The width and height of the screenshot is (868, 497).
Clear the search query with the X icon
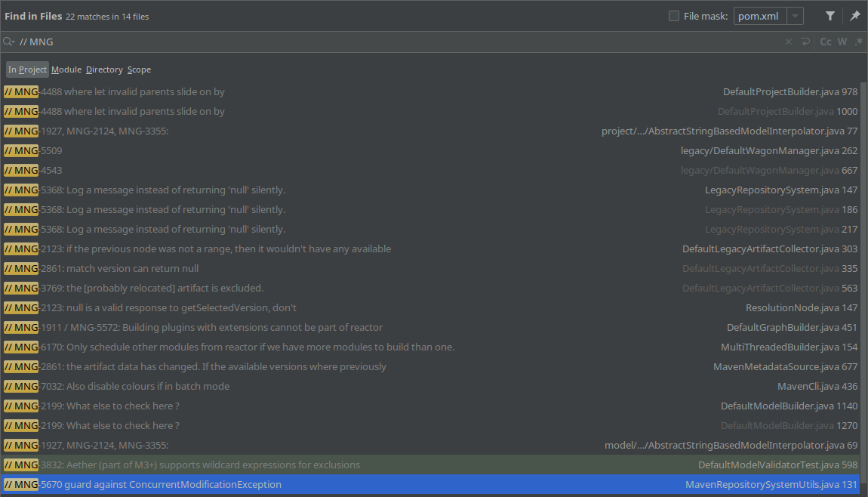tap(788, 42)
